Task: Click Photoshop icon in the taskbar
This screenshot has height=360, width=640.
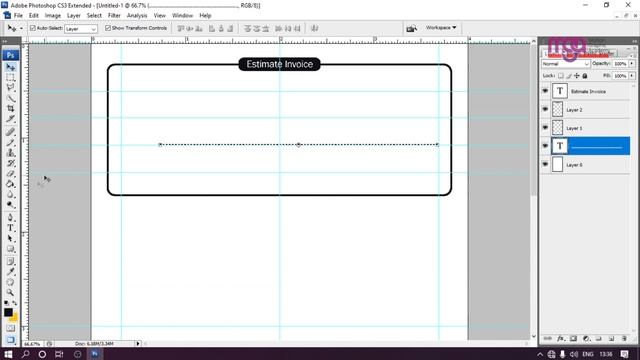Action: (94, 354)
